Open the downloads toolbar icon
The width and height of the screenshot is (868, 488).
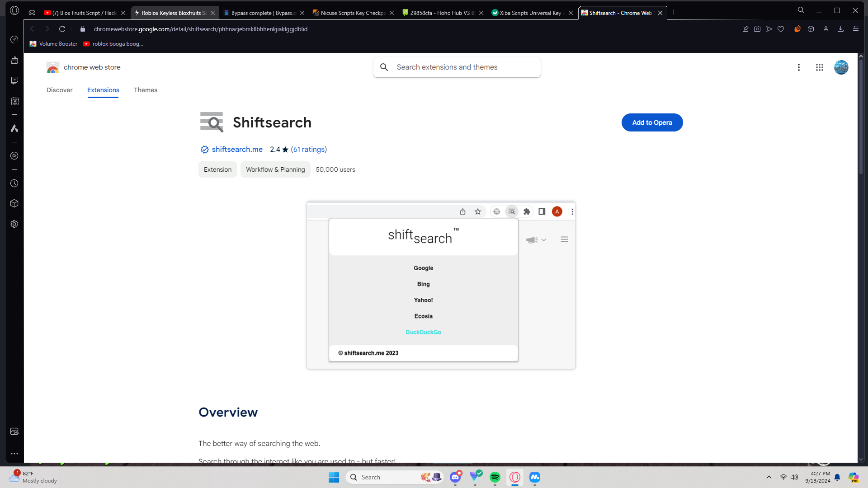coord(841,29)
